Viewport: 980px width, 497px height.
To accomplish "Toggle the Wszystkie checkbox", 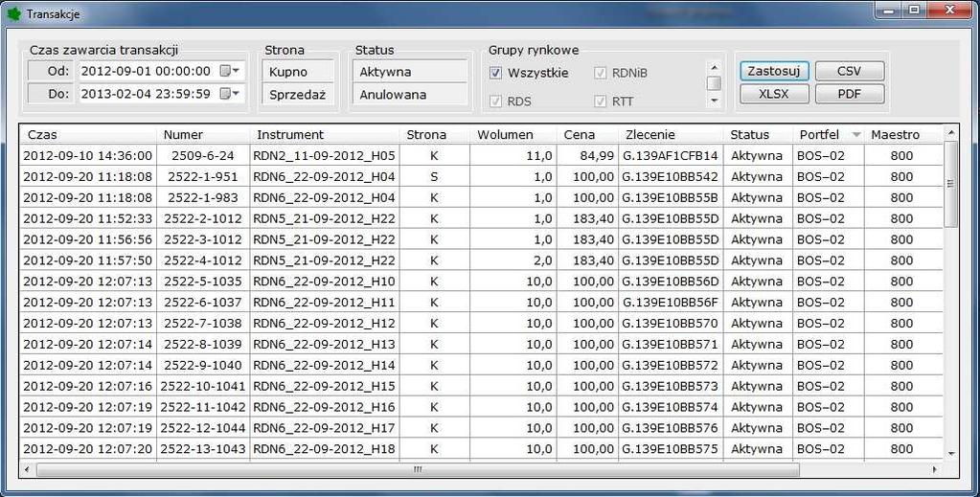I will [x=495, y=73].
